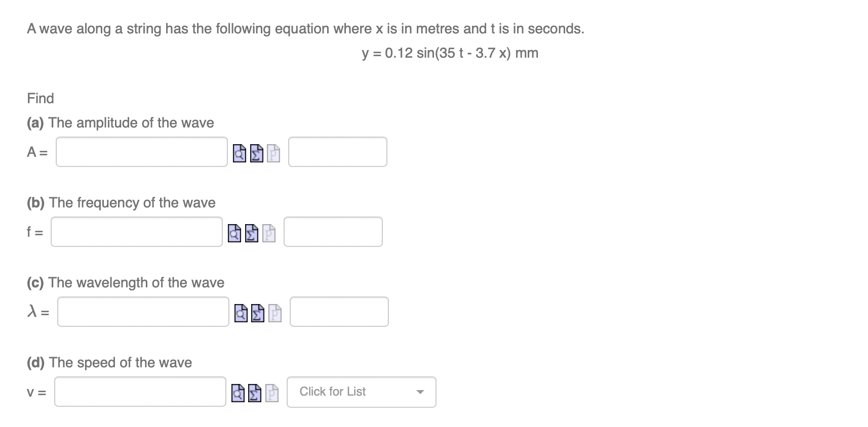Screen dimensions: 868x427
Task: Click the sigma equation icon for part (a)
Action: [x=256, y=152]
